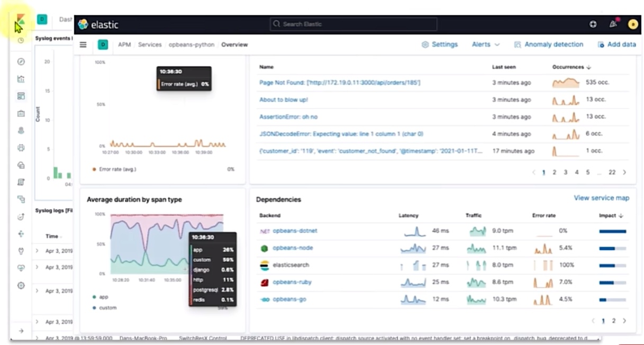The image size is (644, 345).
Task: Click the Search Elastic input field
Action: (x=353, y=24)
